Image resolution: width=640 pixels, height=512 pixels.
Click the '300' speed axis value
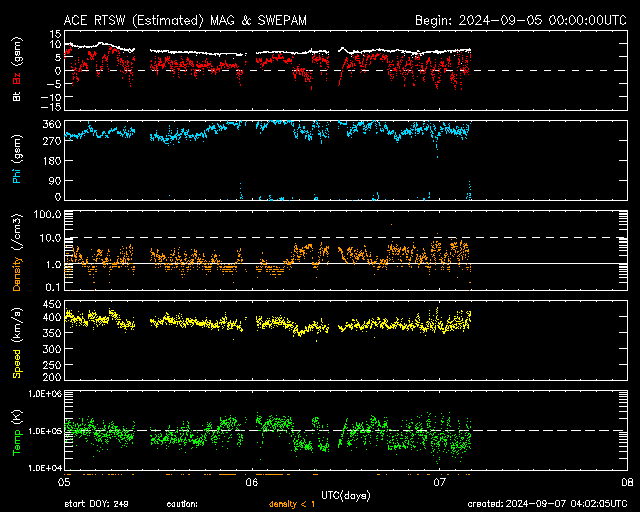tap(52, 349)
